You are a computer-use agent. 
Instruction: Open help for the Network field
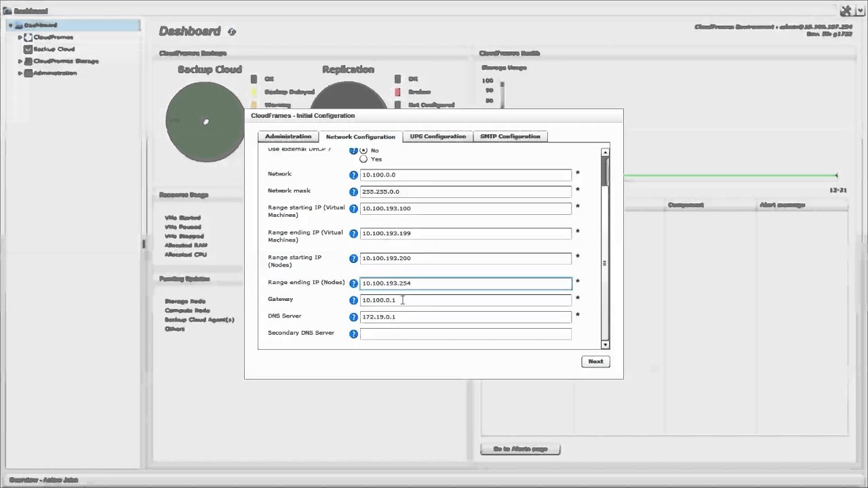[x=353, y=175]
